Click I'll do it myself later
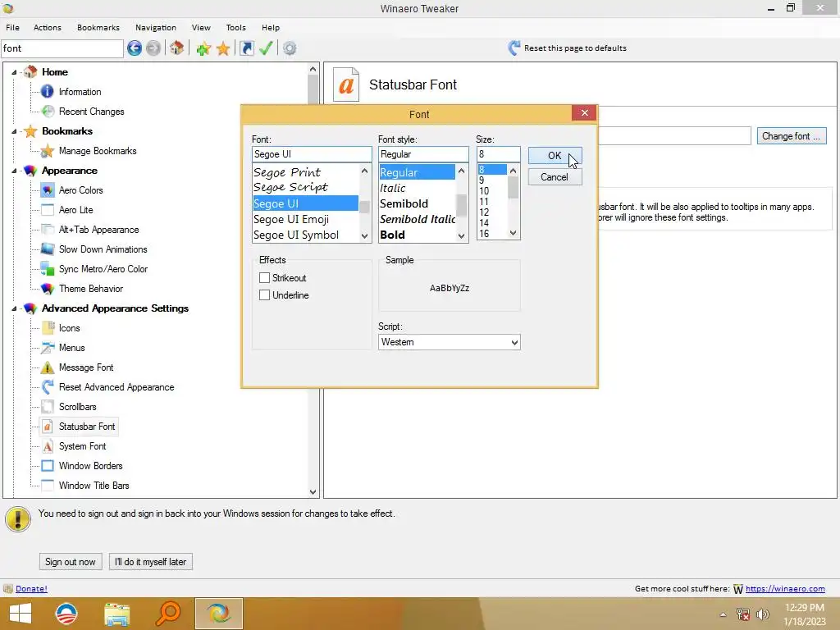This screenshot has height=630, width=840. [x=151, y=562]
